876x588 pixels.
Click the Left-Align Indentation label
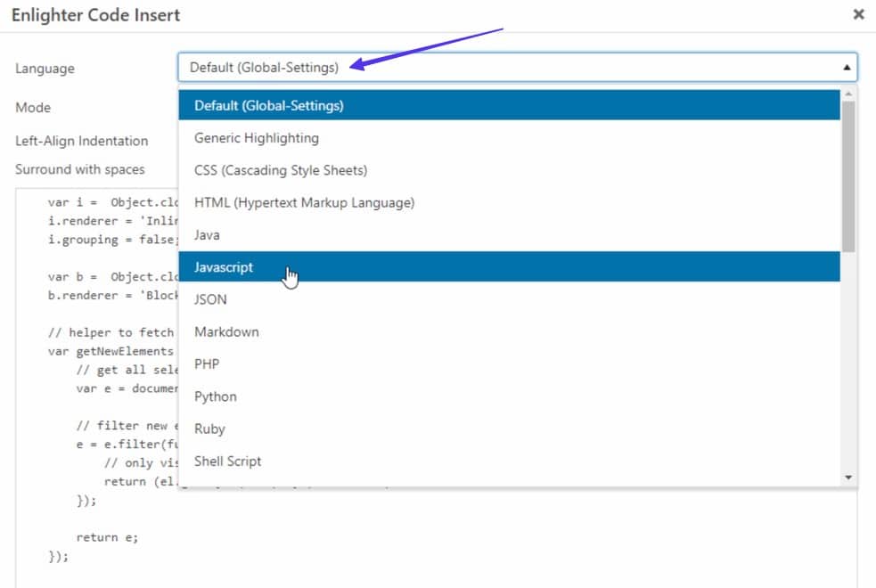click(x=82, y=141)
